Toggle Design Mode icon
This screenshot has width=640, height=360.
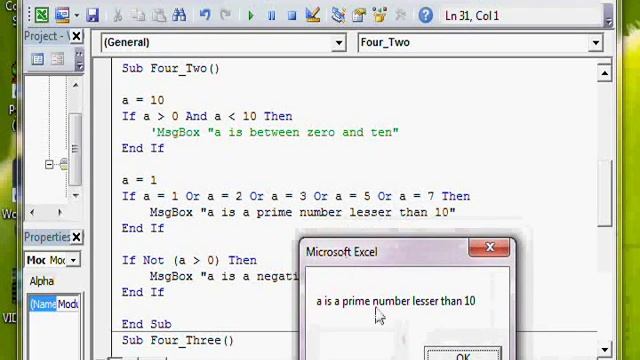313,16
